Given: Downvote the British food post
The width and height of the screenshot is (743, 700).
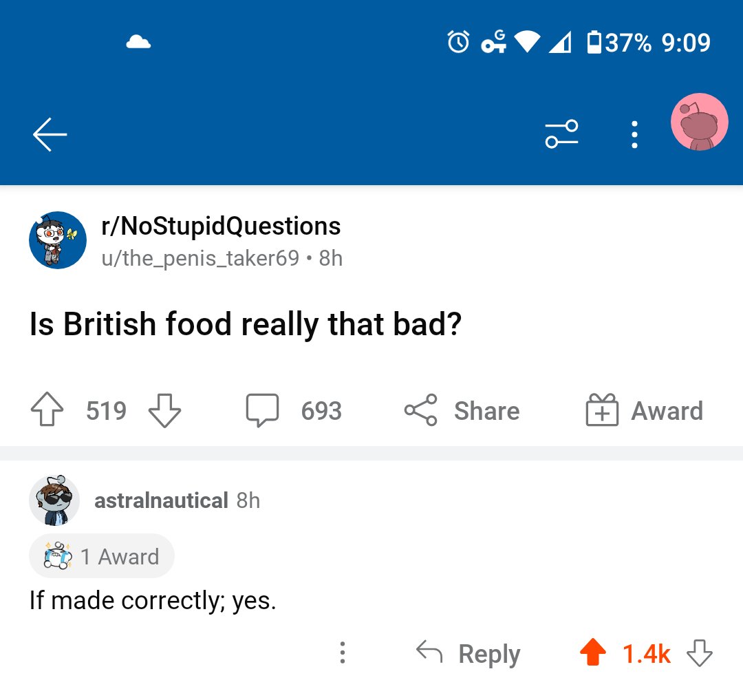Looking at the screenshot, I should [x=165, y=411].
